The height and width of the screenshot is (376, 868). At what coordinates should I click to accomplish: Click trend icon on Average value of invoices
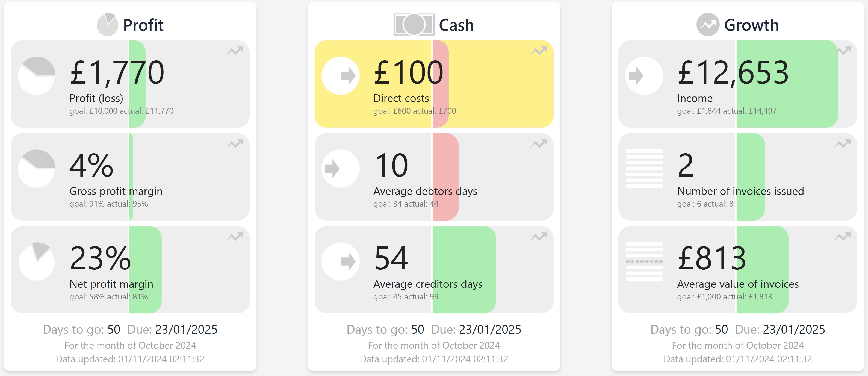point(842,236)
